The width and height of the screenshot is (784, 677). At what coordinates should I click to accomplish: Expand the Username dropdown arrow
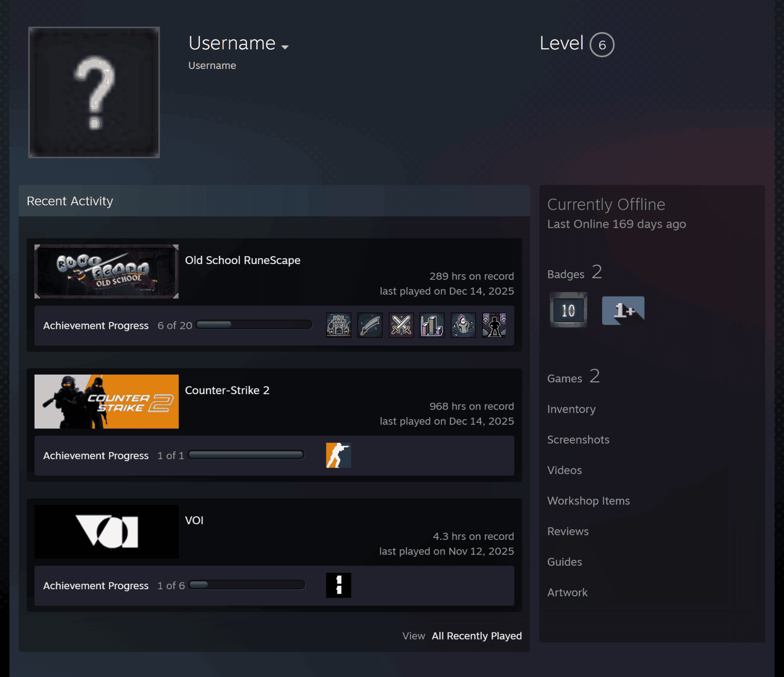point(285,47)
